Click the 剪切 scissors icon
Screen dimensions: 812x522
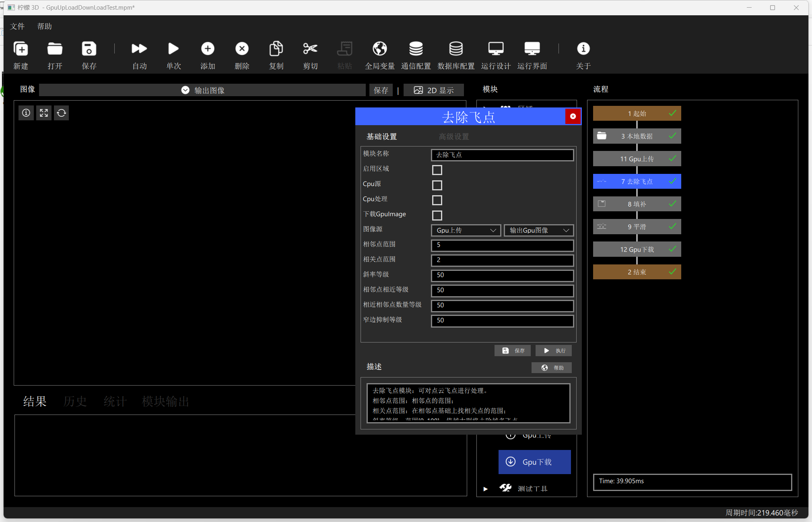click(x=310, y=49)
